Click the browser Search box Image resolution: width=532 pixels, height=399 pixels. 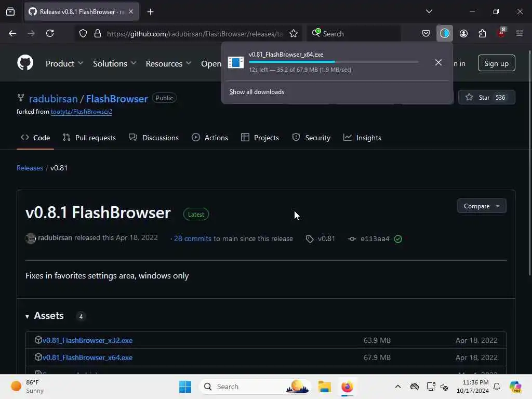coord(354,34)
